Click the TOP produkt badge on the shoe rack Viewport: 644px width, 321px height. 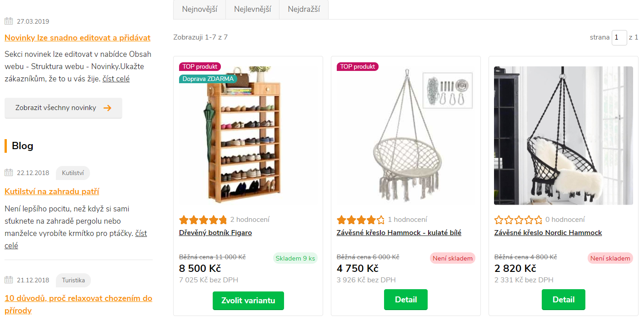pos(200,66)
